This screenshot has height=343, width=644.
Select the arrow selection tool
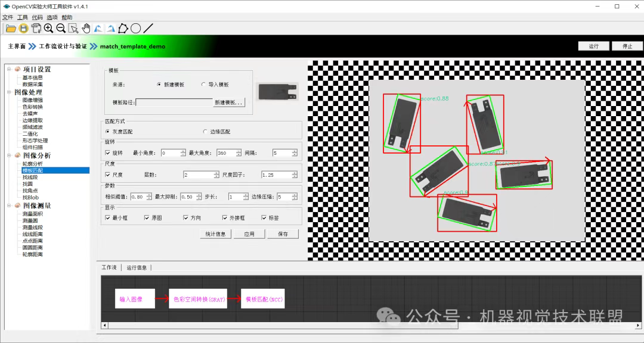[x=74, y=28]
